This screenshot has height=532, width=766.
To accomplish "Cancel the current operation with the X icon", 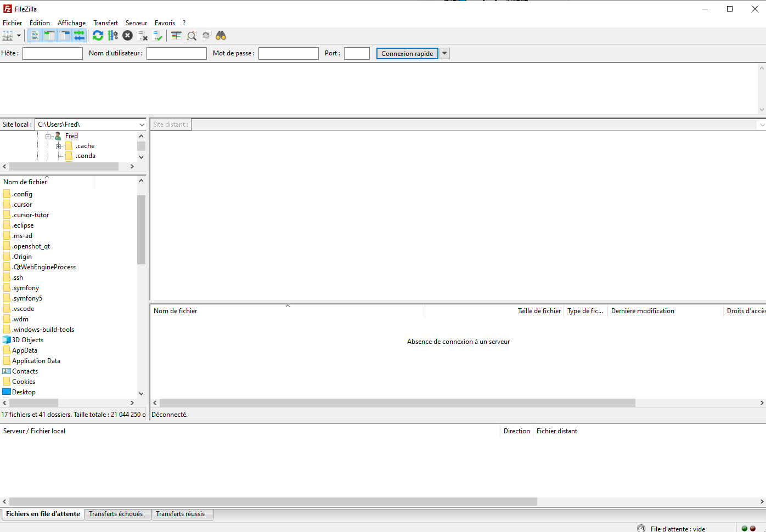I will [127, 36].
